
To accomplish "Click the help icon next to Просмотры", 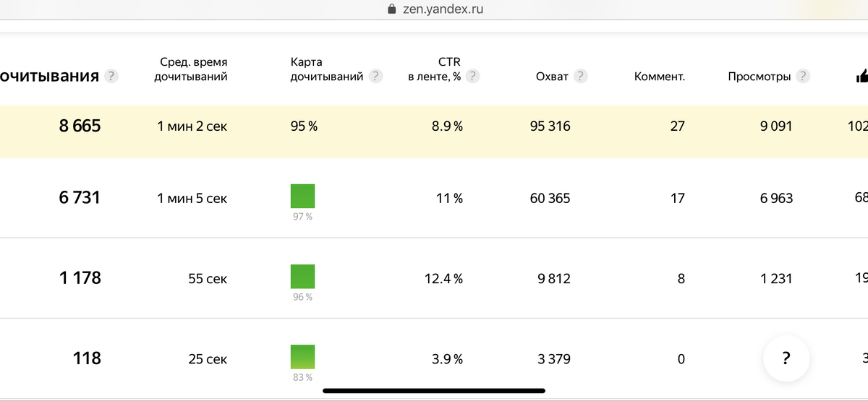I will tap(802, 76).
